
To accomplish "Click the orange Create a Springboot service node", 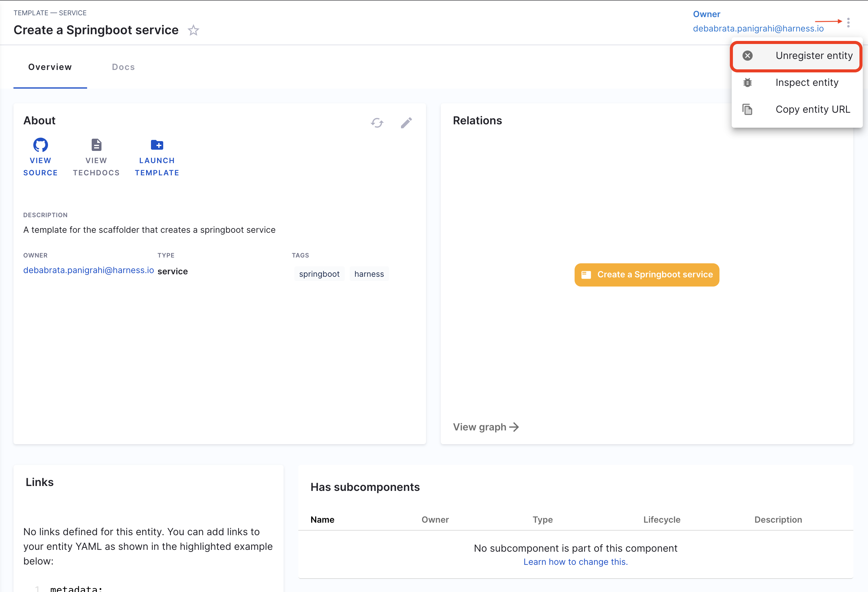I will [646, 275].
